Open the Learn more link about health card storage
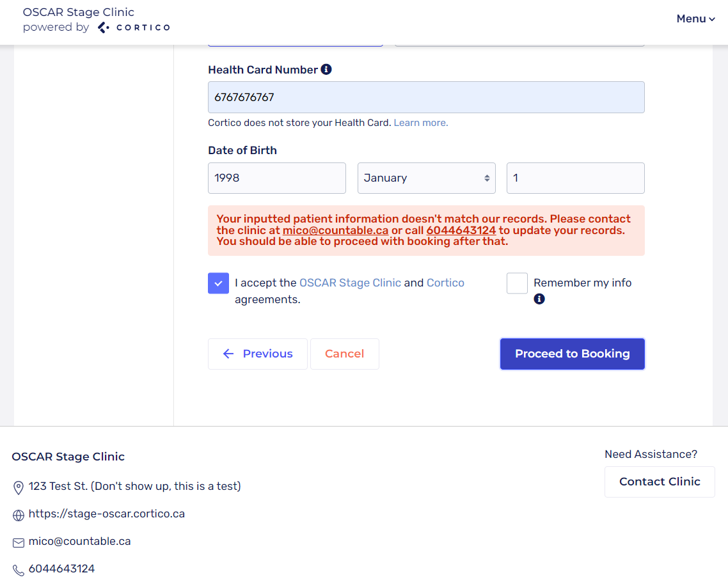The image size is (728, 582). (421, 123)
